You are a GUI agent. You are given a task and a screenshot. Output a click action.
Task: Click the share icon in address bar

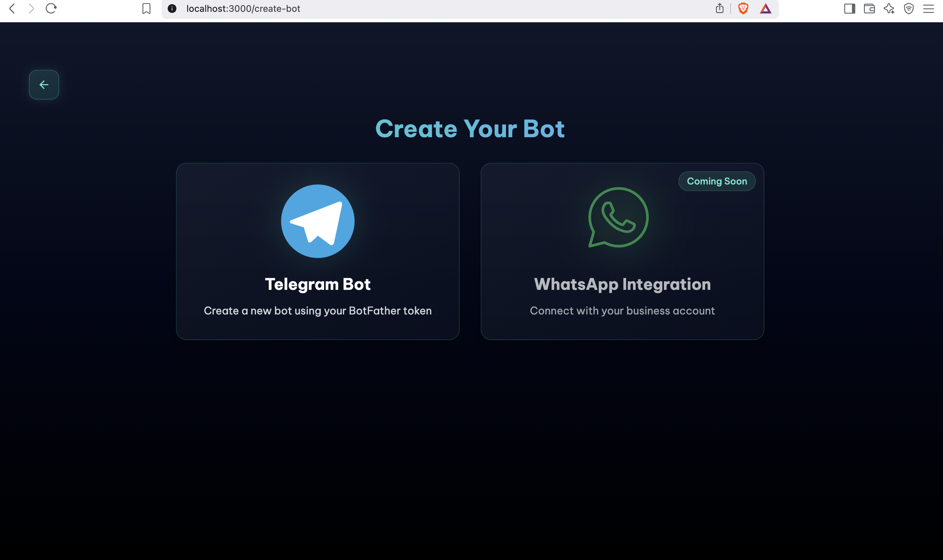click(719, 8)
